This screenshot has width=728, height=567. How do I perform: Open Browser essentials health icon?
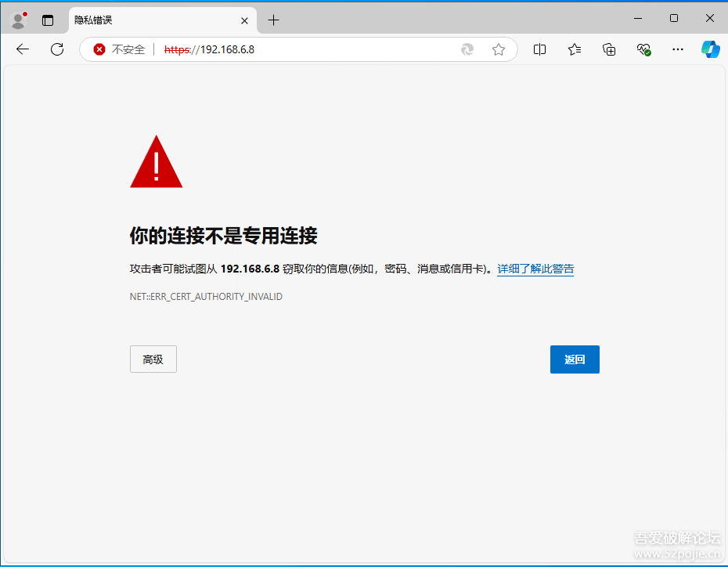tap(643, 49)
